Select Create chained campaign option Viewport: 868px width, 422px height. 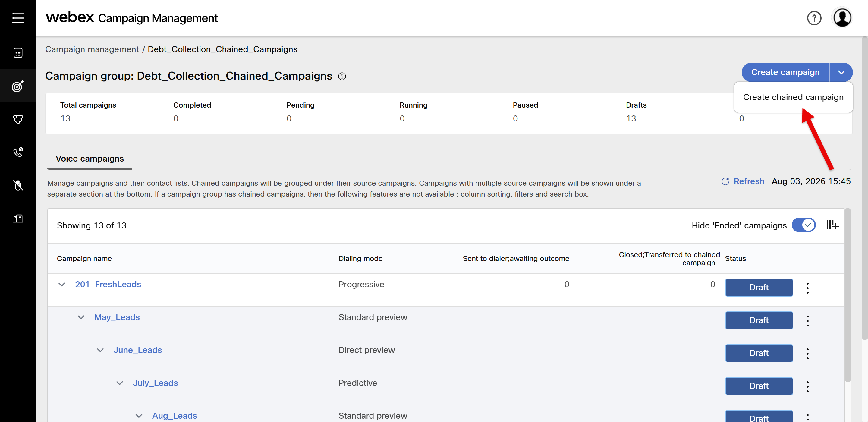793,97
